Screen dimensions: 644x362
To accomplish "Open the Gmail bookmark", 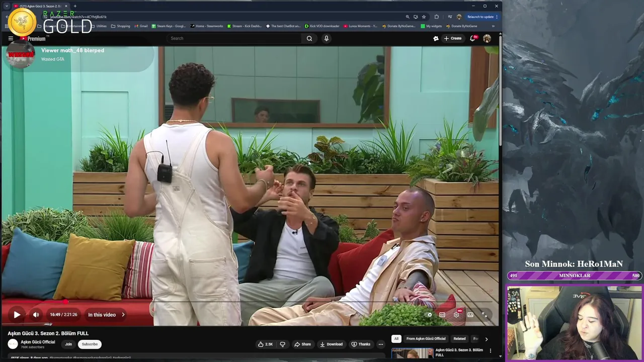I will (141, 26).
